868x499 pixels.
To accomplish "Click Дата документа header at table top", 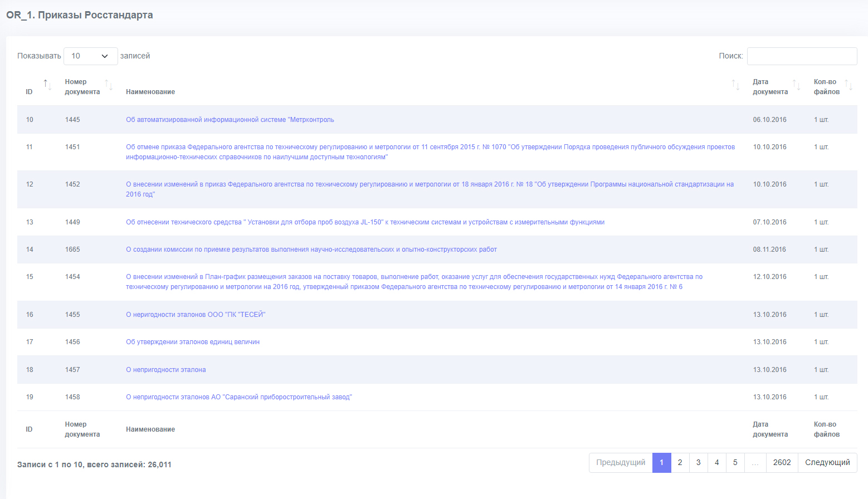I will (x=770, y=87).
